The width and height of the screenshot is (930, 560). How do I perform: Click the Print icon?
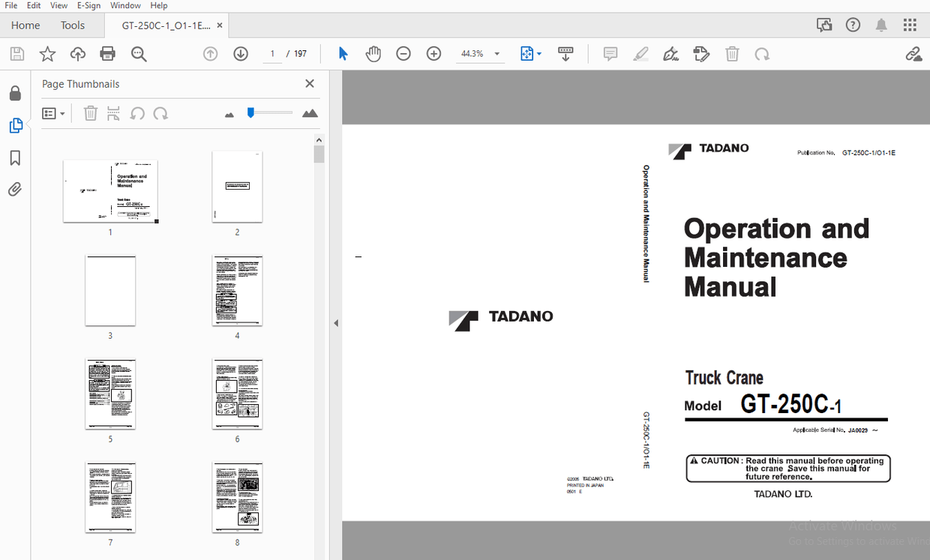(107, 53)
